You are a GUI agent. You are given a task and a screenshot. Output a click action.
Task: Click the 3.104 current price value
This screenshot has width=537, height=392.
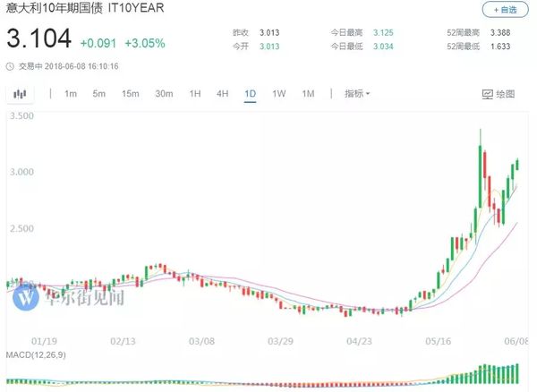point(38,40)
